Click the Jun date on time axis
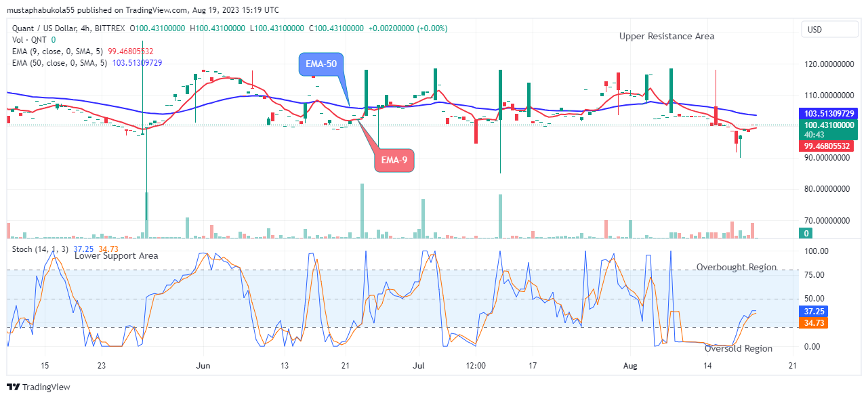Screen dimensions: 868x399 (203, 366)
